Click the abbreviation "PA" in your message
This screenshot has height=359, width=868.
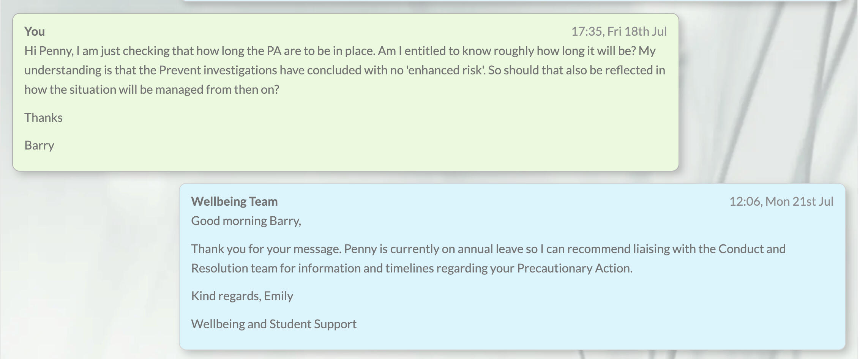click(273, 51)
